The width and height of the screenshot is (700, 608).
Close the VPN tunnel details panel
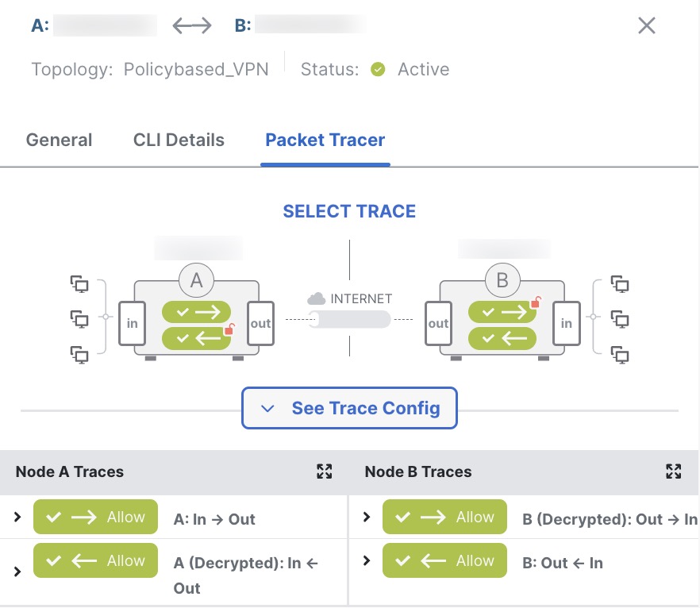647,25
